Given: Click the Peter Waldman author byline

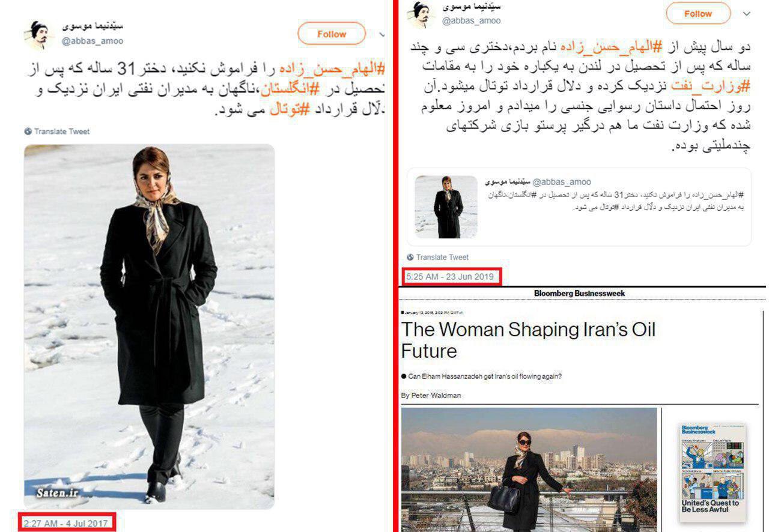Looking at the screenshot, I should 431,396.
